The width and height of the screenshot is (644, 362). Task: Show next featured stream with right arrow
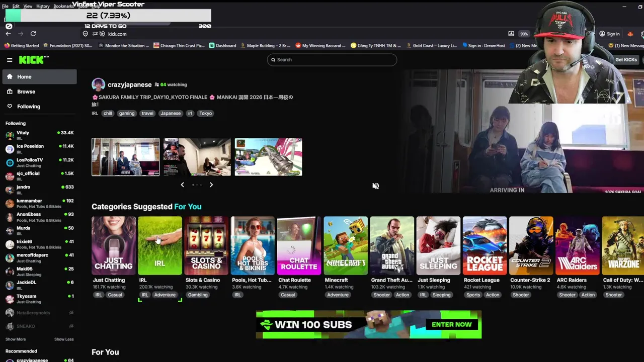(211, 185)
